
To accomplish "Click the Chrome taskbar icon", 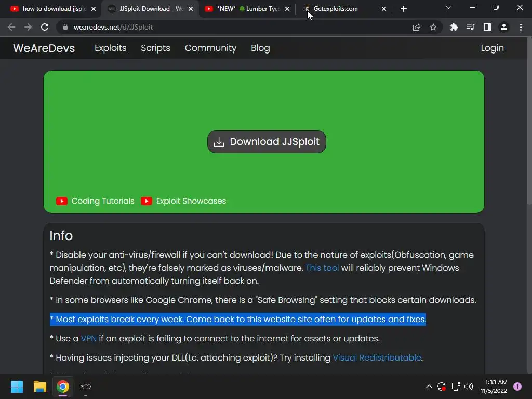I will tap(63, 387).
